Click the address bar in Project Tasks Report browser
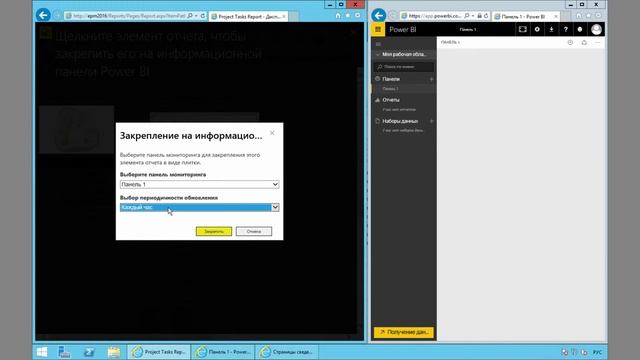This screenshot has width=640, height=360. click(x=129, y=16)
